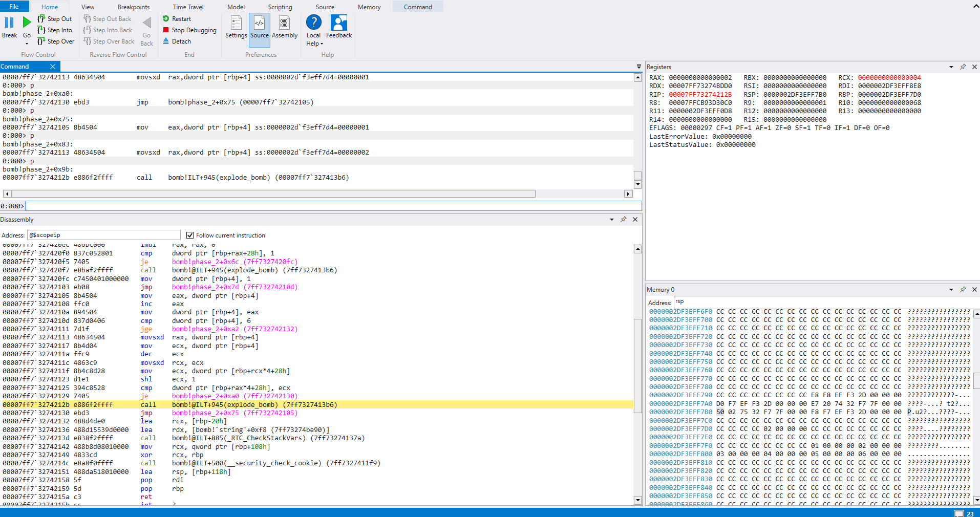The height and width of the screenshot is (517, 980).
Task: Open the Memory 0 panel dropdown arrow
Action: pos(951,290)
